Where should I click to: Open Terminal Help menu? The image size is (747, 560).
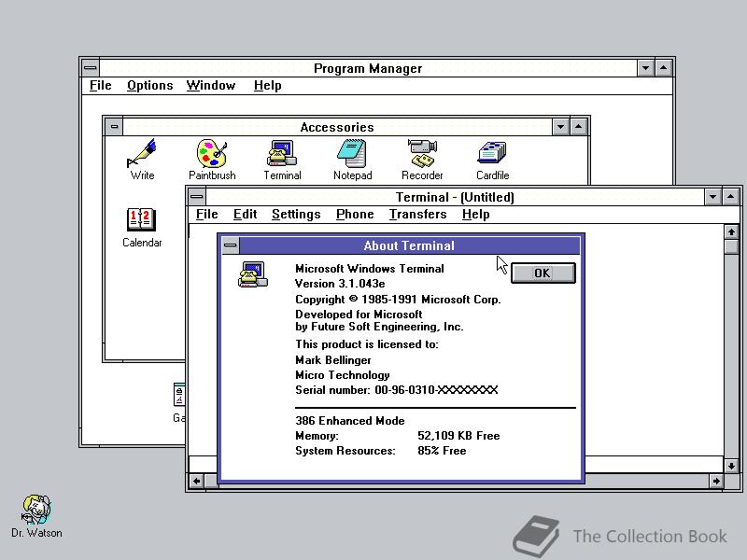[x=475, y=215]
